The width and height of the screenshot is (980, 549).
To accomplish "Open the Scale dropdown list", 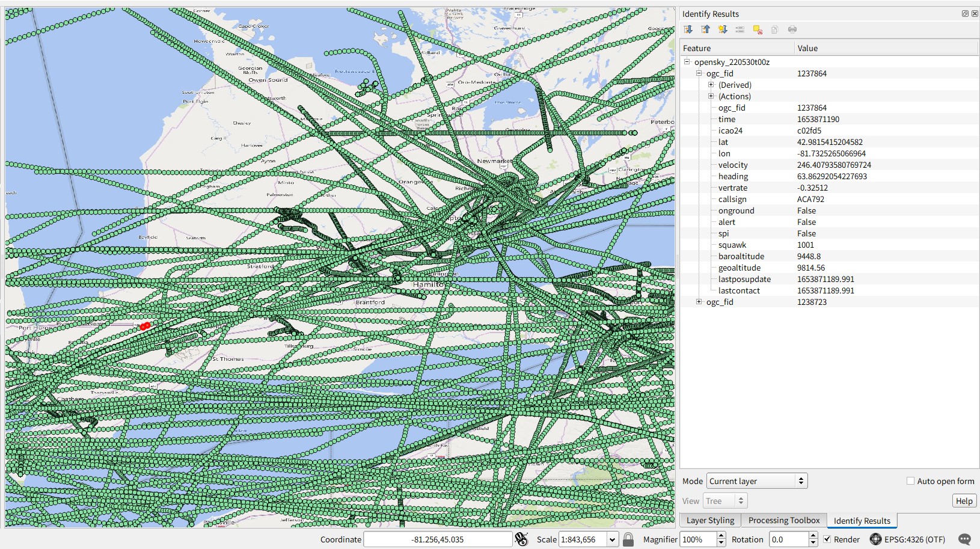I will [612, 539].
